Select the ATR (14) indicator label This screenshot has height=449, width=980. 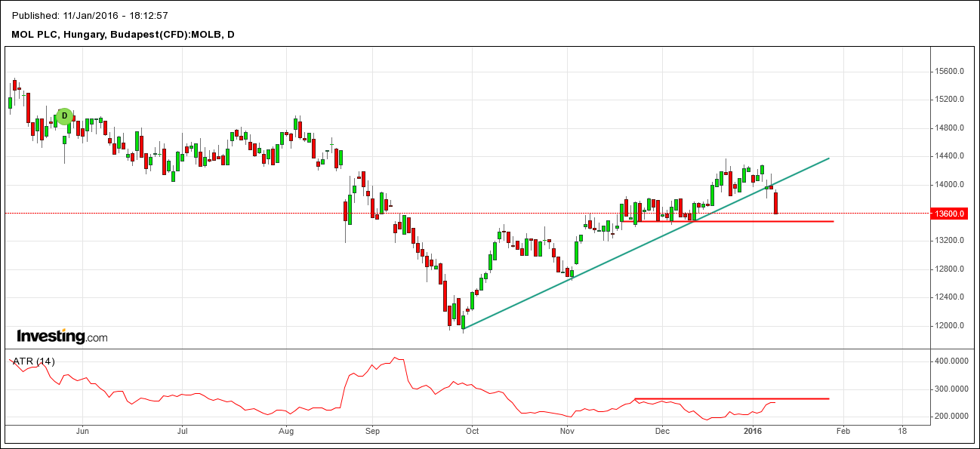(x=33, y=361)
